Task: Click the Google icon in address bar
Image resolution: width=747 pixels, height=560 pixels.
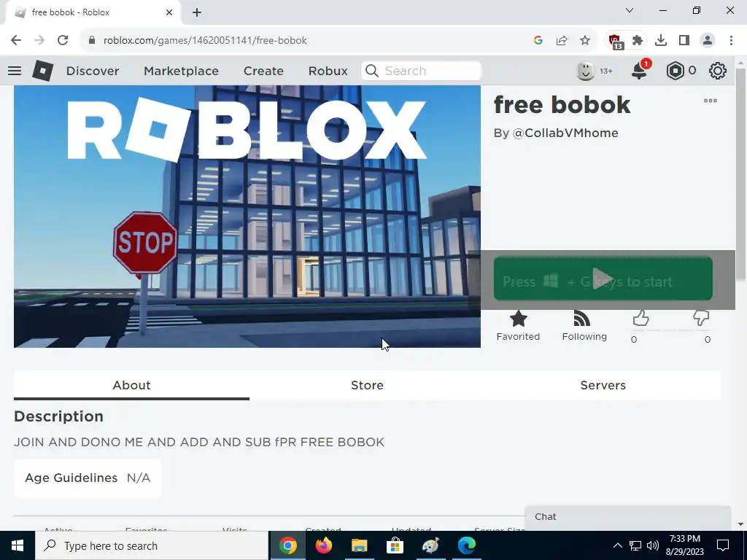Action: point(538,41)
